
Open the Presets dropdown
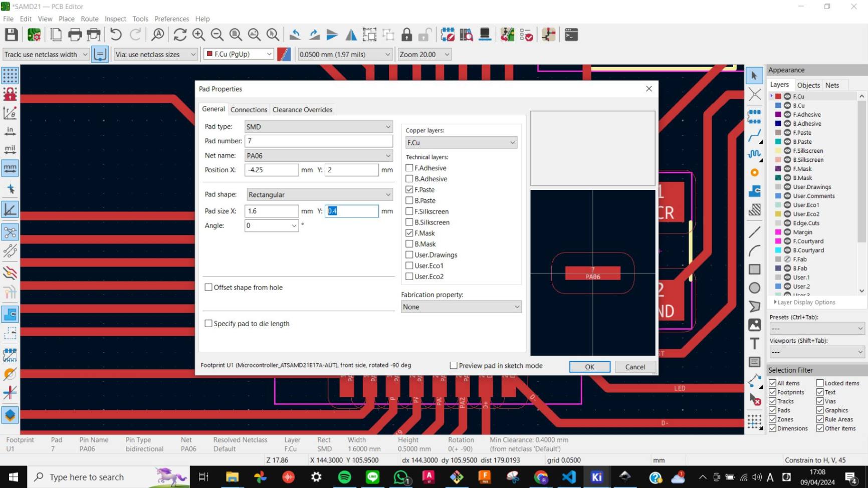pos(817,329)
